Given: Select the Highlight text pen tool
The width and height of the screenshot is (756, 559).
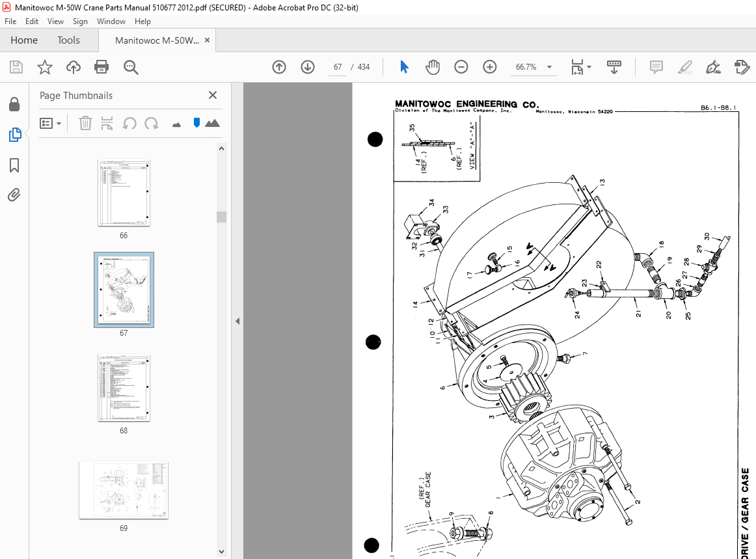Looking at the screenshot, I should coord(684,67).
